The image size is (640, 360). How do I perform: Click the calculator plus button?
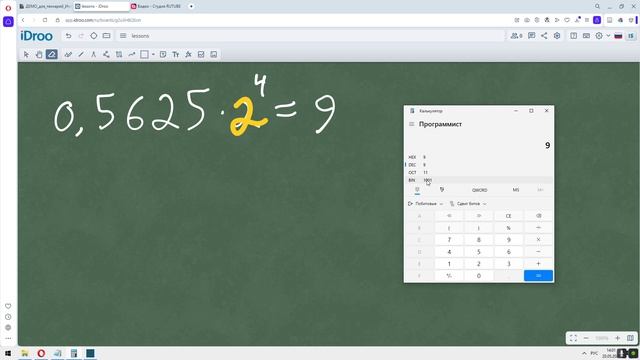point(538,264)
